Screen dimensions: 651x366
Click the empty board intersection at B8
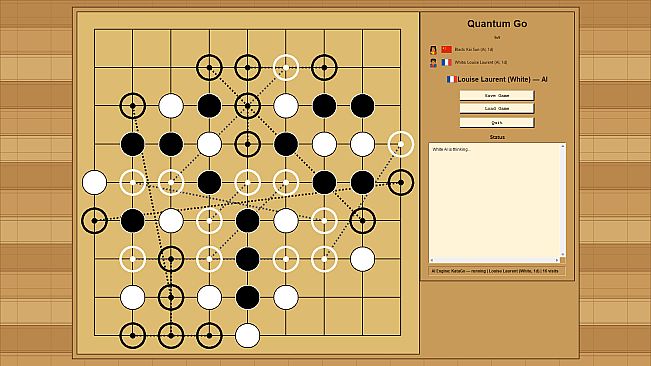click(132, 67)
